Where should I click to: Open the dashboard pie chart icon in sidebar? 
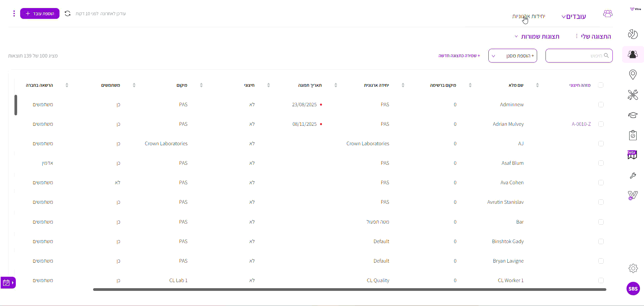pos(633,34)
